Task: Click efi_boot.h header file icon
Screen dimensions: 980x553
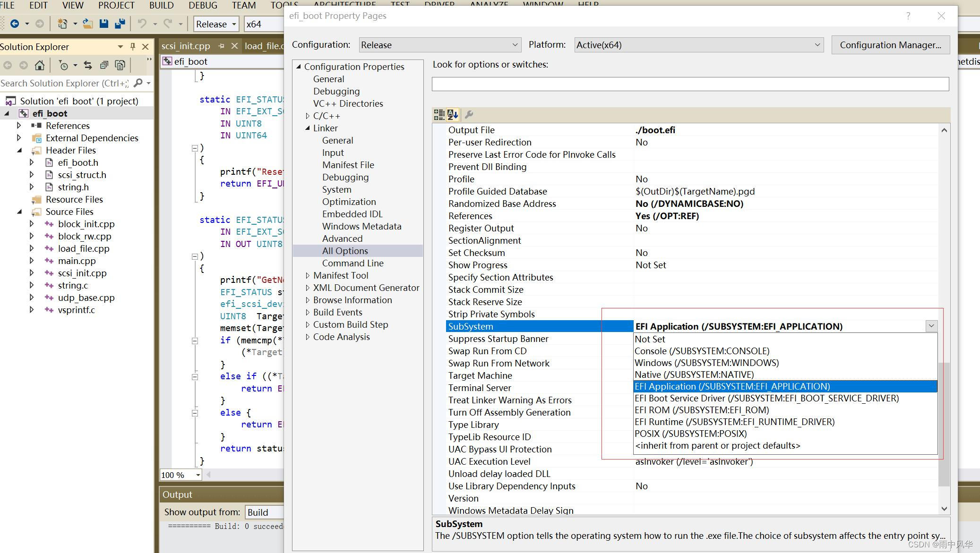Action: pyautogui.click(x=49, y=162)
